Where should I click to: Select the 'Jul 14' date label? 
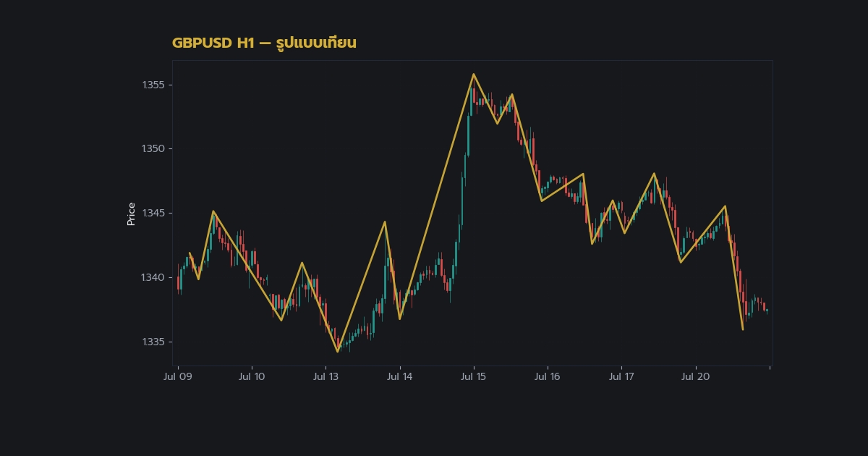pyautogui.click(x=399, y=376)
